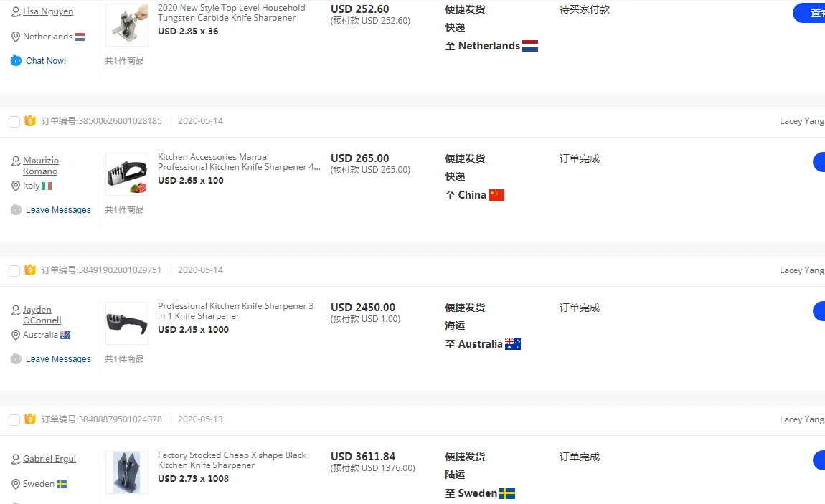Click gold badge icon on order 38491902001029751
The image size is (825, 504).
pyautogui.click(x=30, y=270)
